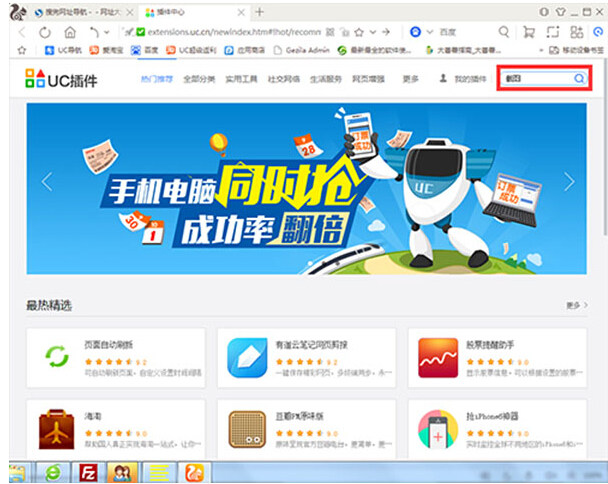Open FileZilla from the taskbar
Screen dimensions: 608x484
coord(88,473)
